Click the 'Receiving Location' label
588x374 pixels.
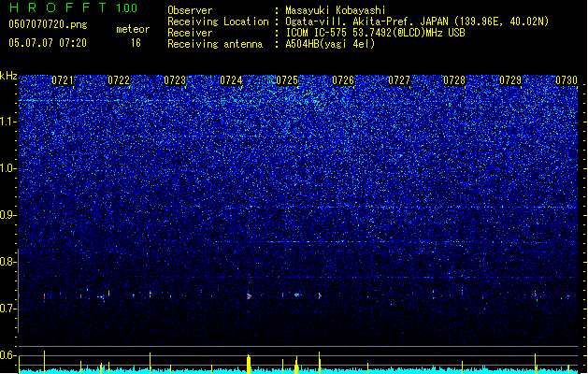(x=218, y=22)
